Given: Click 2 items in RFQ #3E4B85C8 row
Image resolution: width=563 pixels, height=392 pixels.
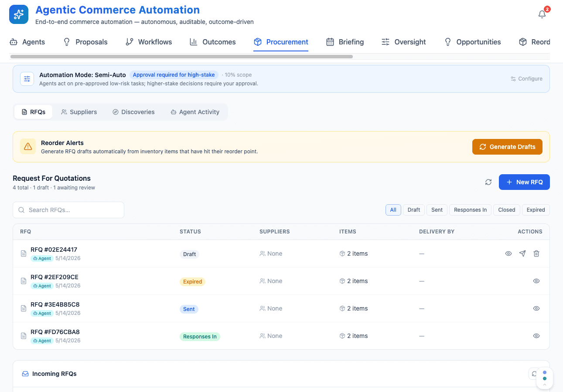Looking at the screenshot, I should [x=354, y=308].
